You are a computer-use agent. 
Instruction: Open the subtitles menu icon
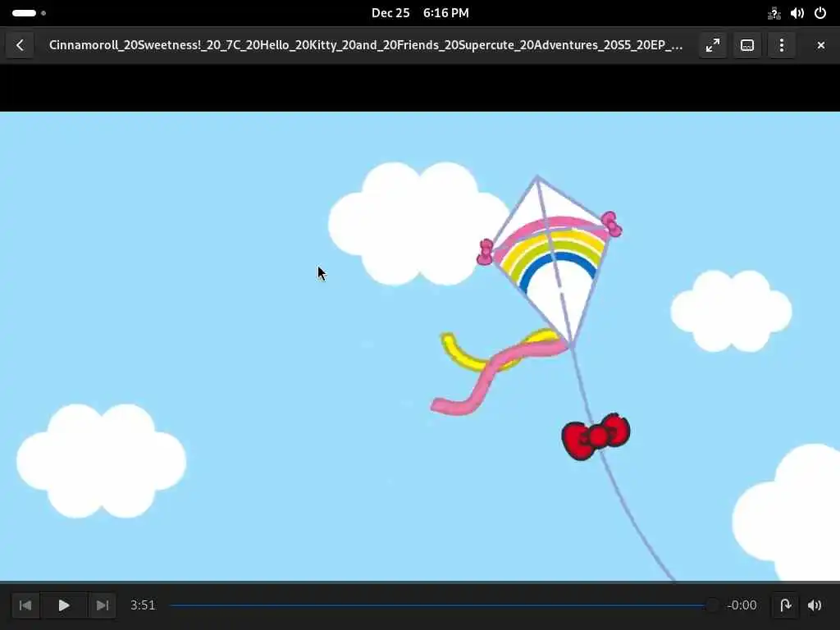pyautogui.click(x=746, y=45)
